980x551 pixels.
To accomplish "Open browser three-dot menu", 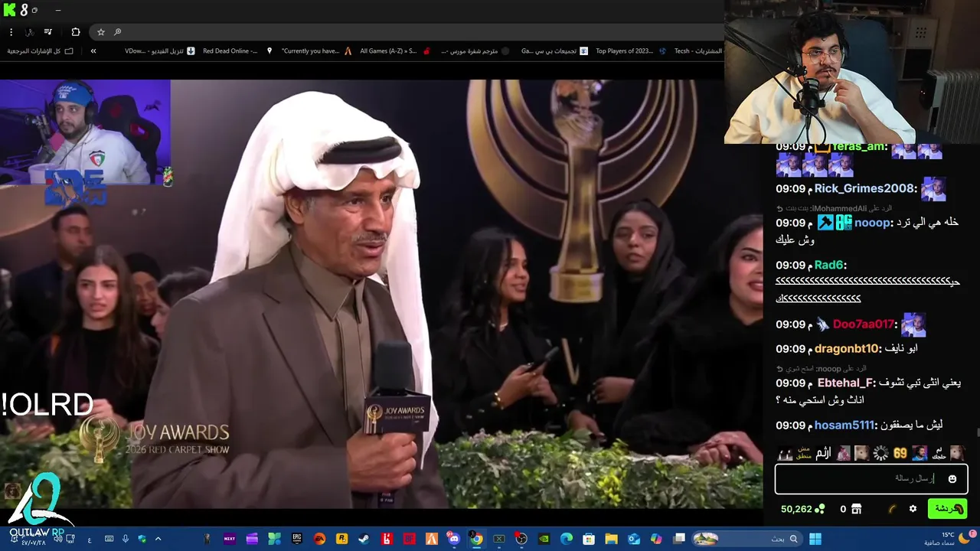I will 11,32.
